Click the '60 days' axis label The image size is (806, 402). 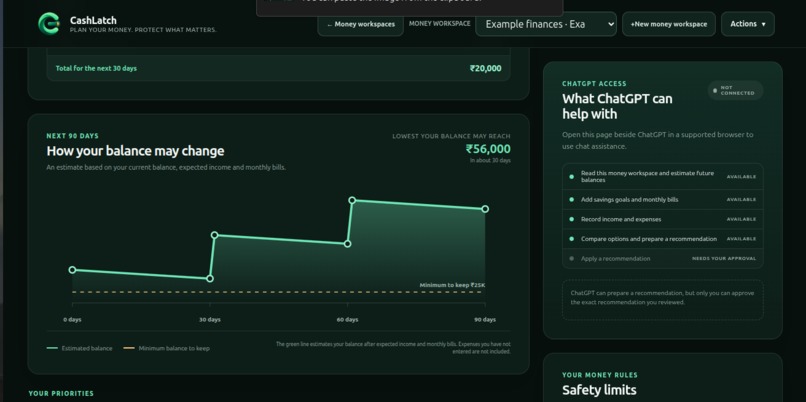pyautogui.click(x=347, y=320)
